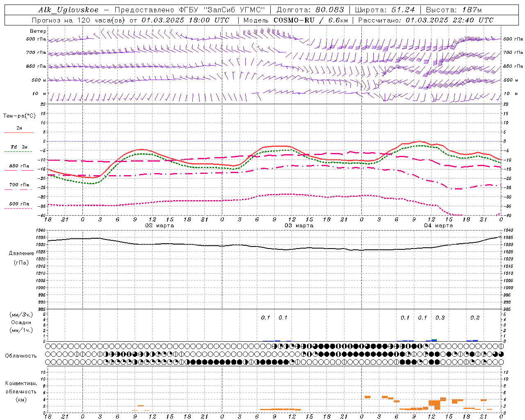The width and height of the screenshot is (525, 420).
Task: Click the (гПа) unit under Давление
Action: point(21,262)
